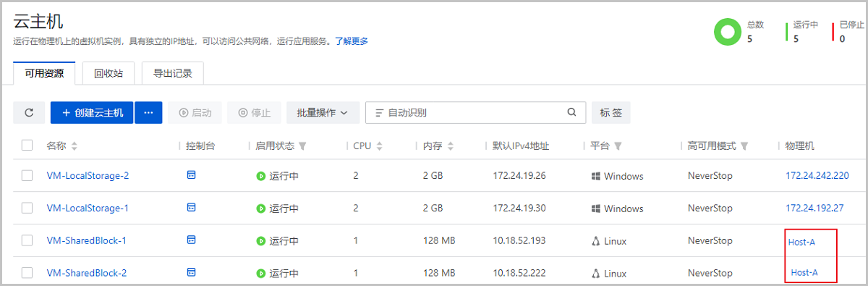Expand the 批量操作 dropdown

(x=323, y=113)
